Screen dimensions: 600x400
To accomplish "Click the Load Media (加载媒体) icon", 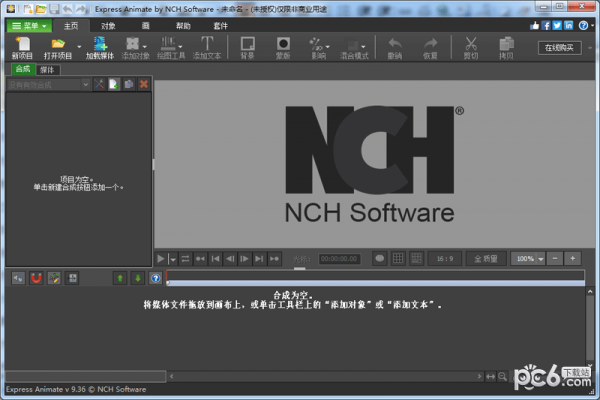I will click(99, 48).
